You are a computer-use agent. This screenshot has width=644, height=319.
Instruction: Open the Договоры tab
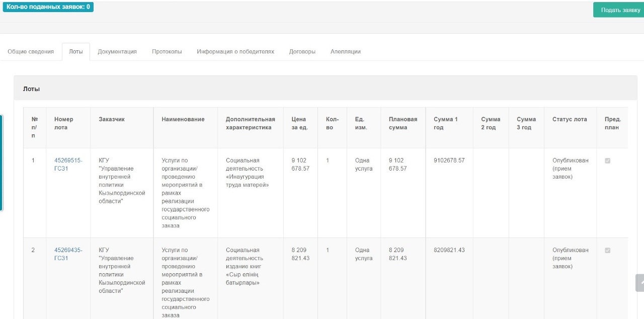point(302,52)
